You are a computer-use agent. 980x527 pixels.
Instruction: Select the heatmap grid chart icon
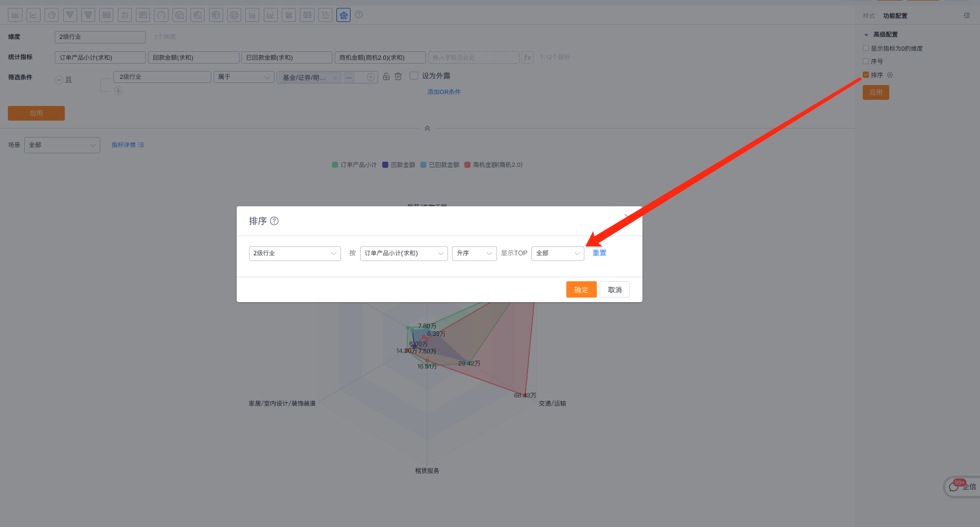[289, 15]
